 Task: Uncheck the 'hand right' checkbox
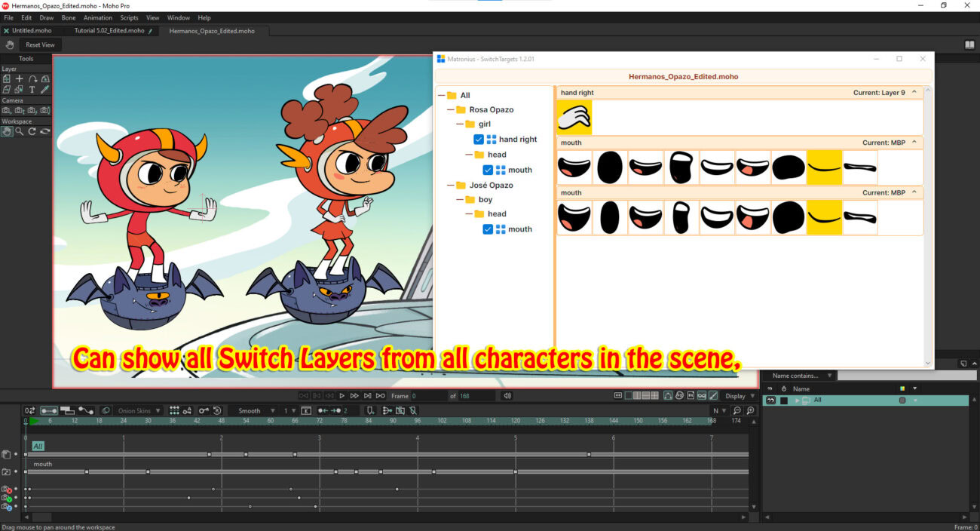479,140
